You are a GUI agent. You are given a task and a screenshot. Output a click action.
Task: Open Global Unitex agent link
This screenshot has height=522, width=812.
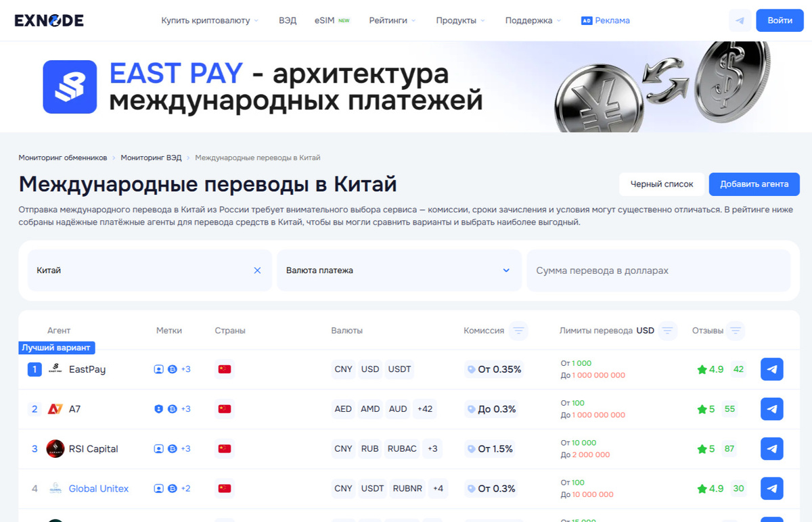pyautogui.click(x=99, y=488)
